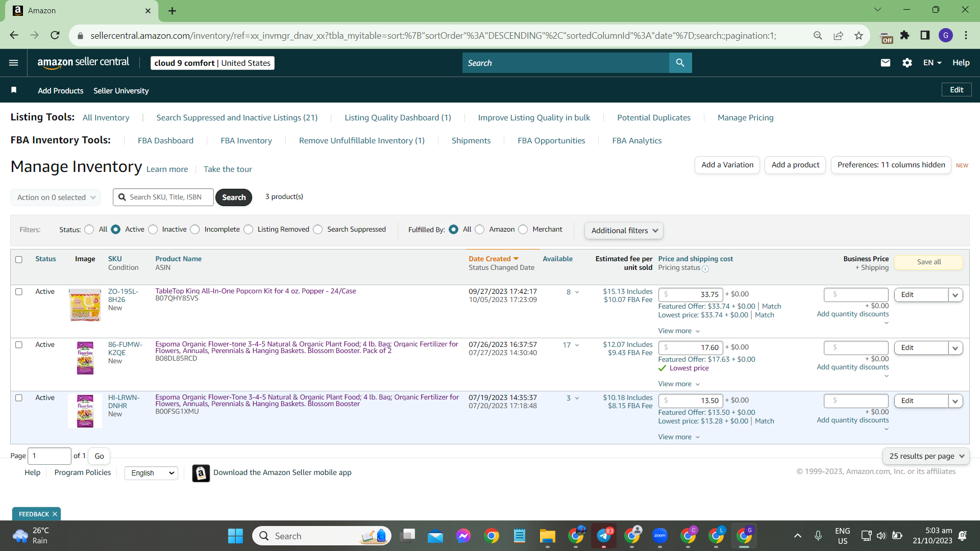Open the Chrome profile avatar G
This screenshot has width=980, height=551.
tap(946, 35)
